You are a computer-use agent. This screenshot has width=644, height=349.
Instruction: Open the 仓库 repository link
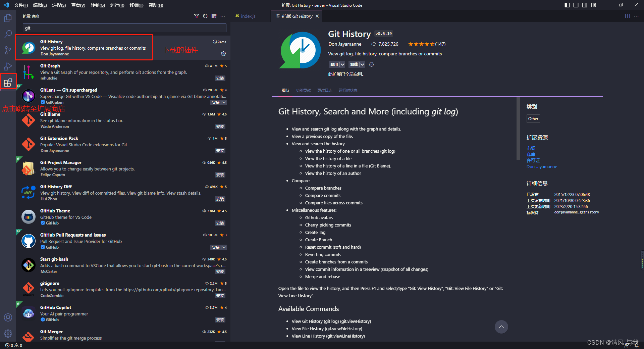coord(531,154)
